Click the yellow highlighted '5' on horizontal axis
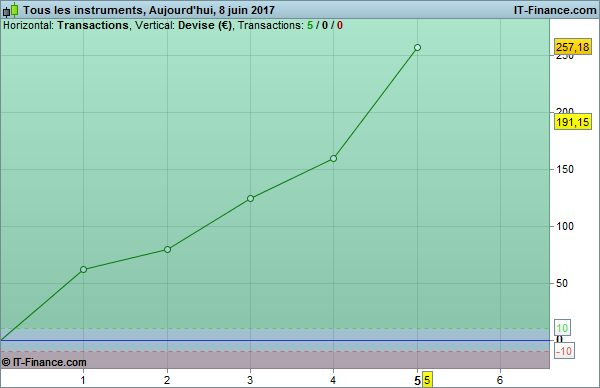 tap(427, 380)
